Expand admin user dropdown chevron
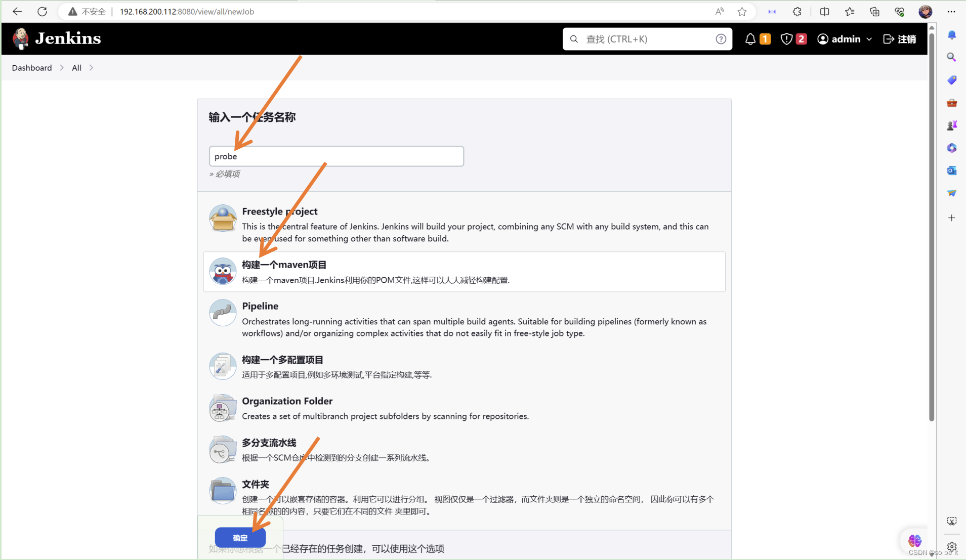966x560 pixels. (869, 39)
